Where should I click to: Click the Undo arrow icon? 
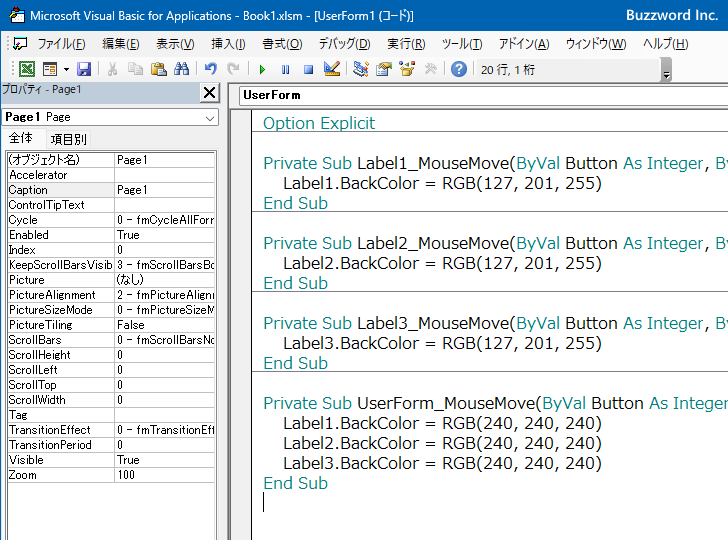[x=210, y=69]
